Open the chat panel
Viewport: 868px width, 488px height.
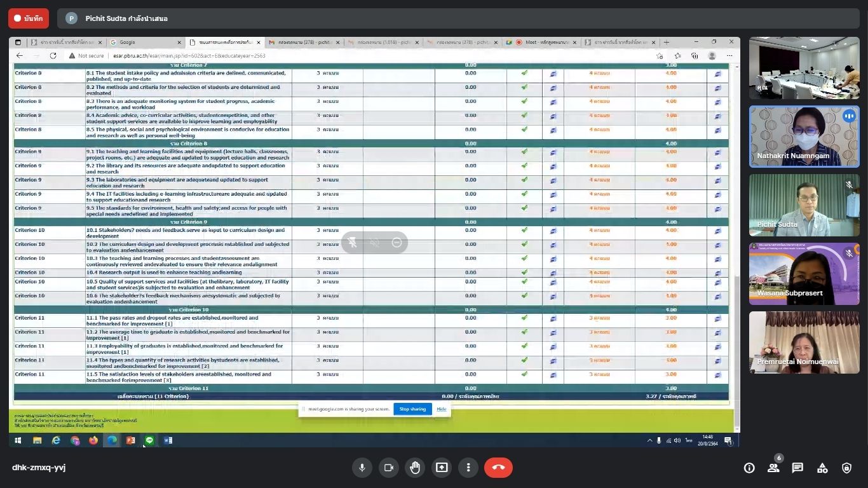point(797,468)
